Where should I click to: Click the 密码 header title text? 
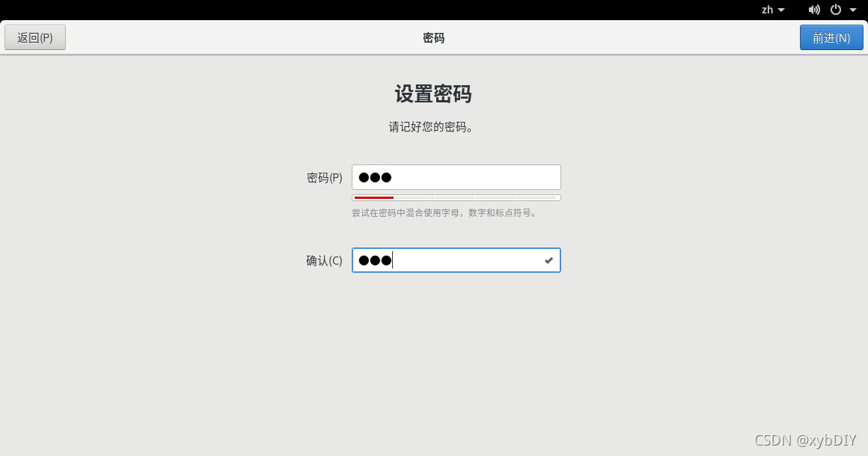pyautogui.click(x=434, y=37)
